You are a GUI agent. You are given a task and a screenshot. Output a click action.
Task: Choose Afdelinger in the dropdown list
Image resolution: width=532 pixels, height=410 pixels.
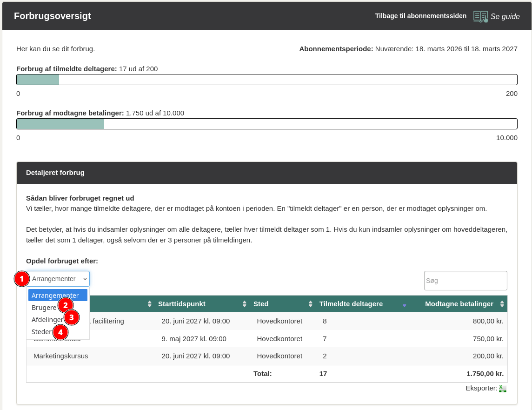tap(47, 320)
